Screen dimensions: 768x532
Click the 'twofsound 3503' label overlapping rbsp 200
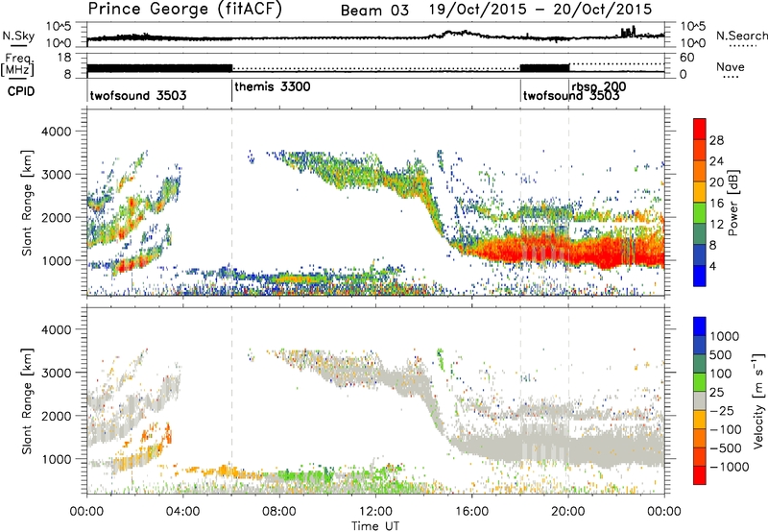tap(571, 96)
